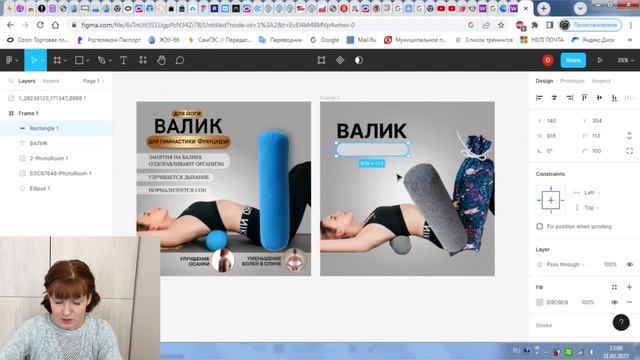Align selection to the top
Screen dimensions: 640x360
pos(584,98)
